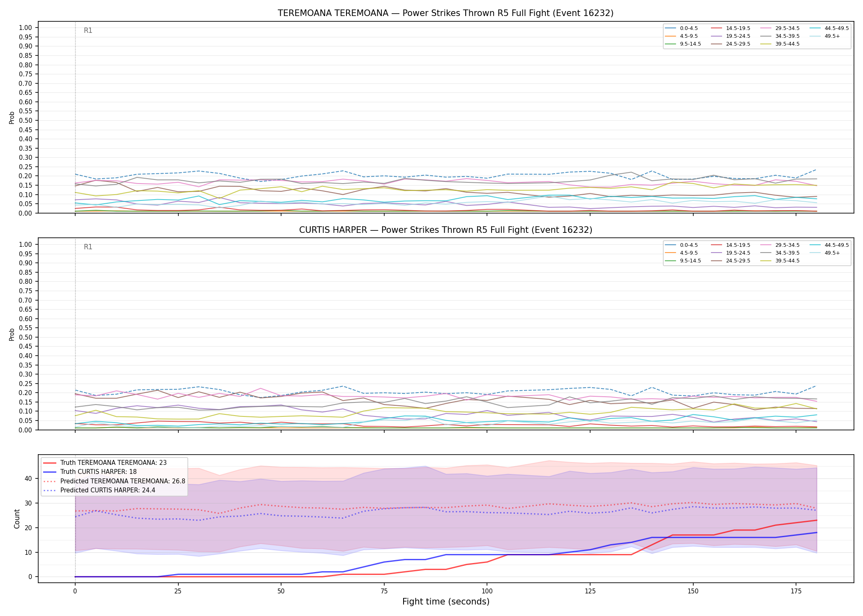Select "14.5-19.5" legend entry in CURTIS HARPER chart
This screenshot has height=616, width=863.
tap(731, 245)
